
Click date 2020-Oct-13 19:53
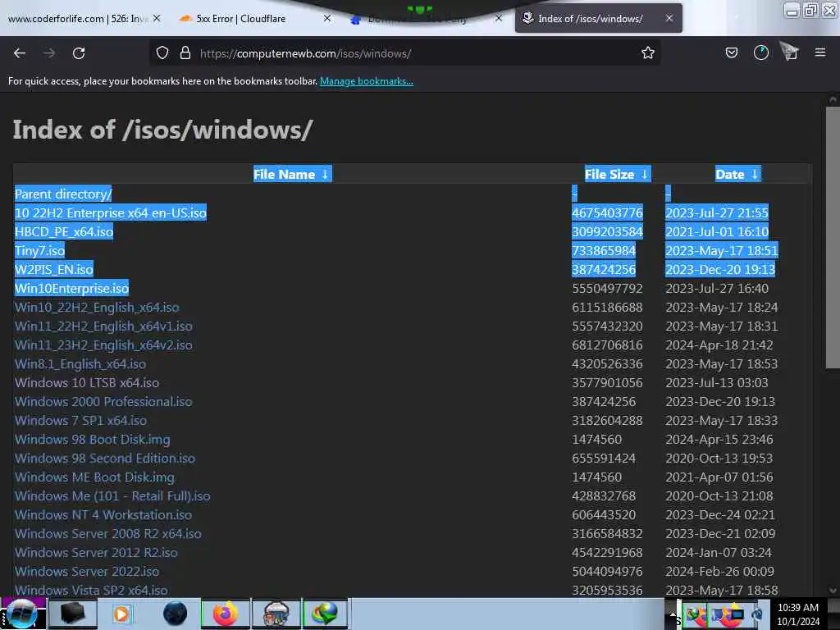click(x=719, y=458)
